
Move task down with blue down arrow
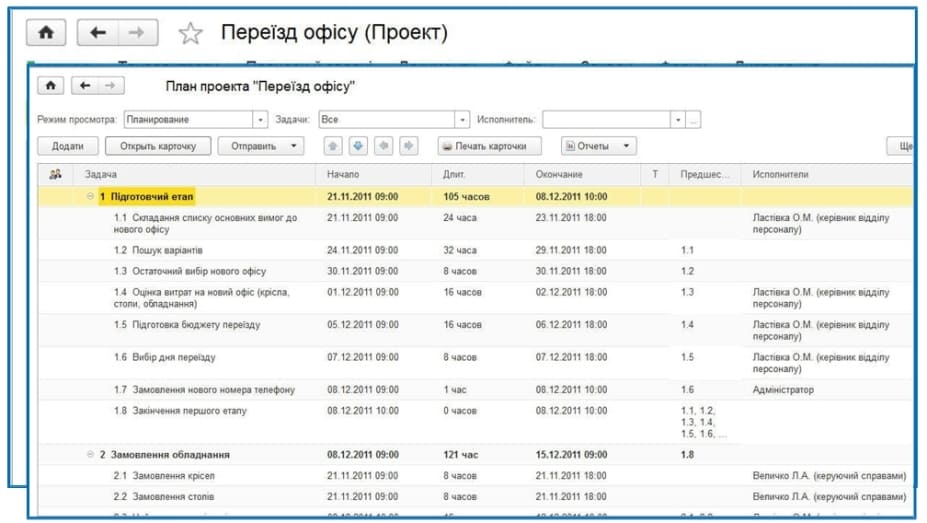pyautogui.click(x=359, y=146)
